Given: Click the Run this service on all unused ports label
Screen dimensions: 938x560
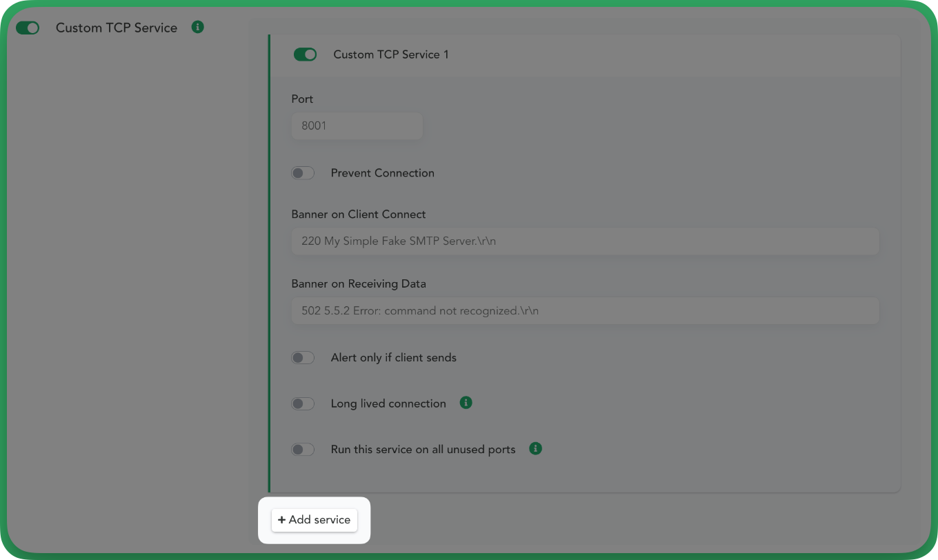Looking at the screenshot, I should 423,450.
